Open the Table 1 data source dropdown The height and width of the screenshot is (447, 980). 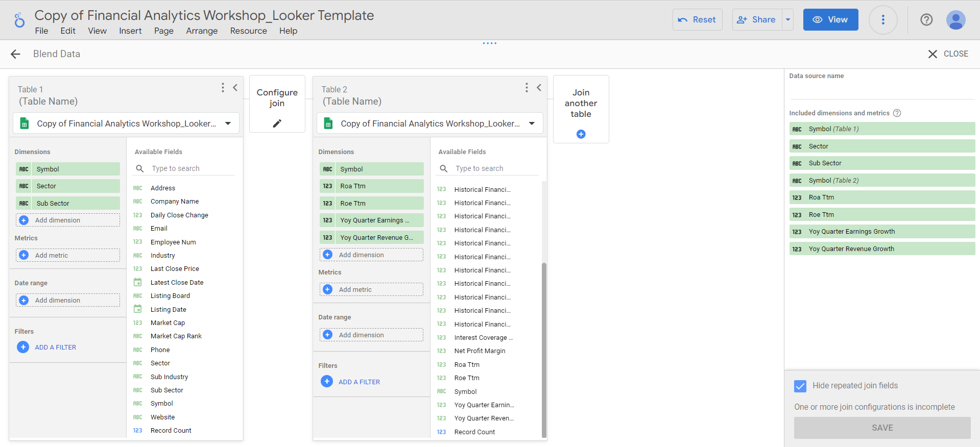click(228, 123)
